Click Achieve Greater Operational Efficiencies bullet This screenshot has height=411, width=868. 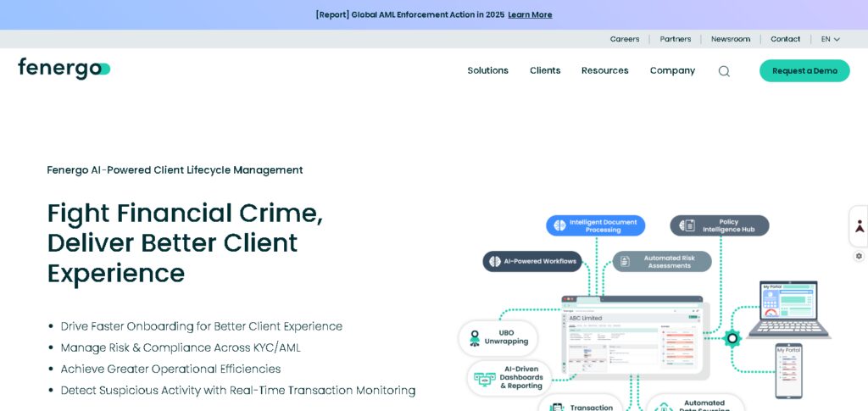click(x=170, y=369)
